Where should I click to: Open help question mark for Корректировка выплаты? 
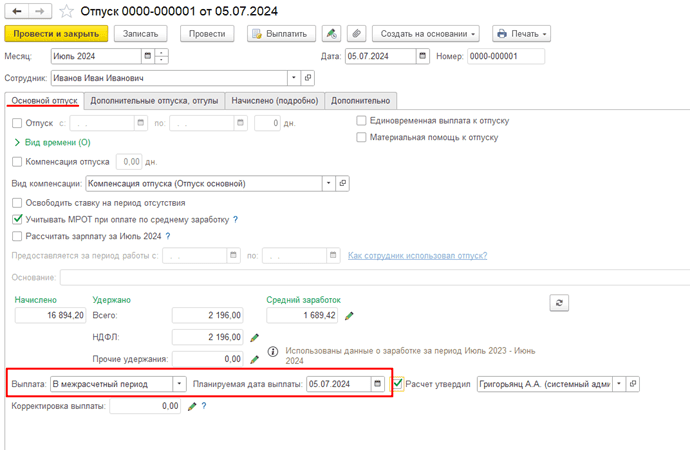coord(204,406)
